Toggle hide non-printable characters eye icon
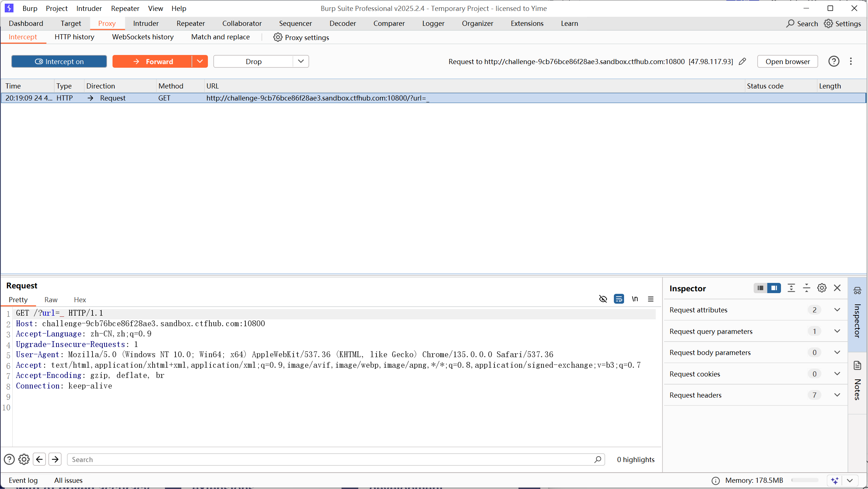The width and height of the screenshot is (868, 489). coord(603,299)
